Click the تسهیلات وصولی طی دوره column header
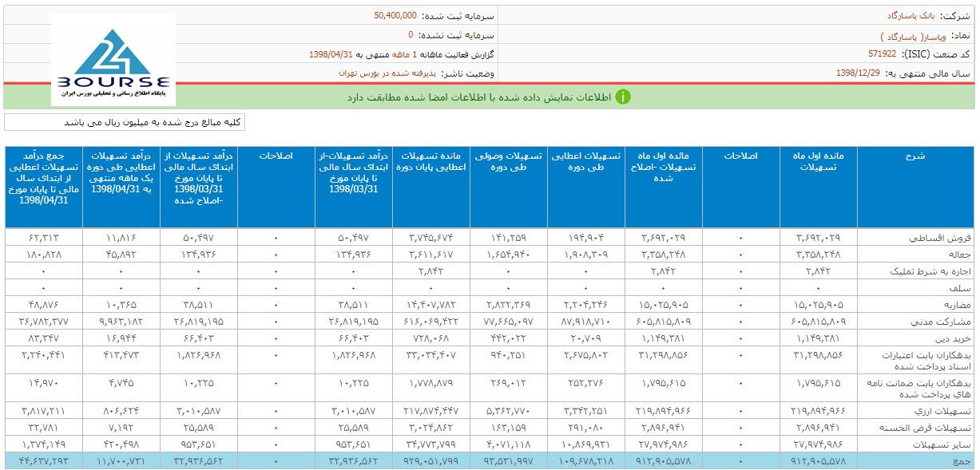This screenshot has width=980, height=470. click(x=509, y=160)
